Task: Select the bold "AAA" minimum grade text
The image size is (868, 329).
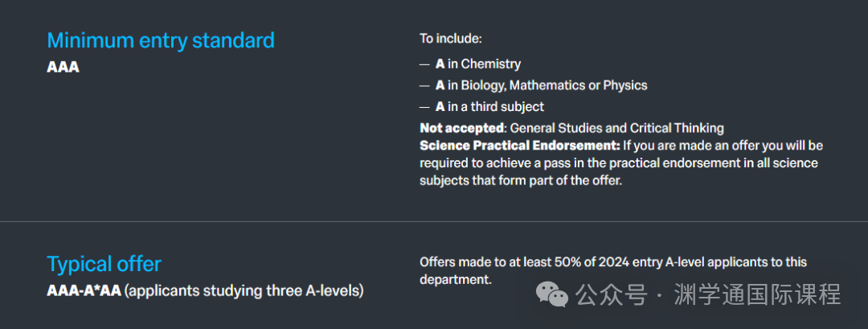Action: (63, 67)
